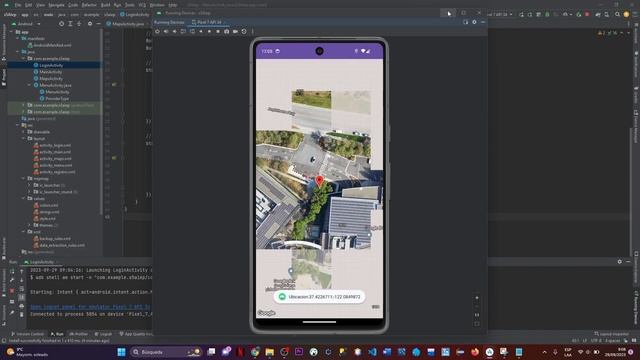
Task: Stop the running process in Run panel
Action: click(12, 291)
